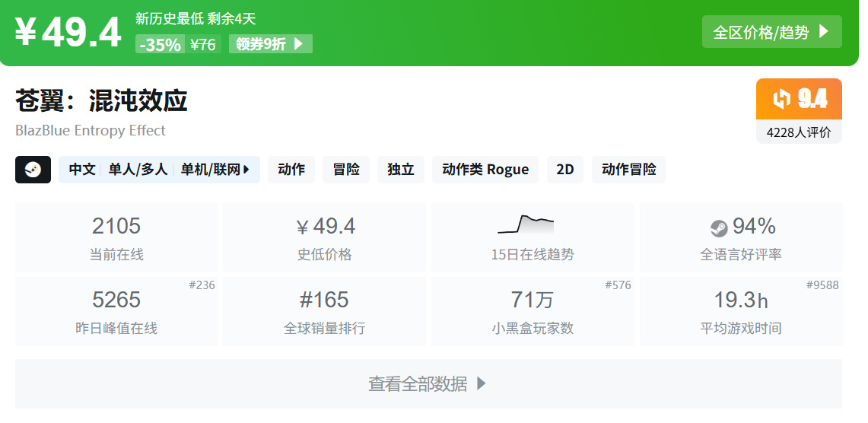Image resolution: width=868 pixels, height=423 pixels.
Task: Click the 94% 全语言好评率 stat
Action: coord(741,237)
